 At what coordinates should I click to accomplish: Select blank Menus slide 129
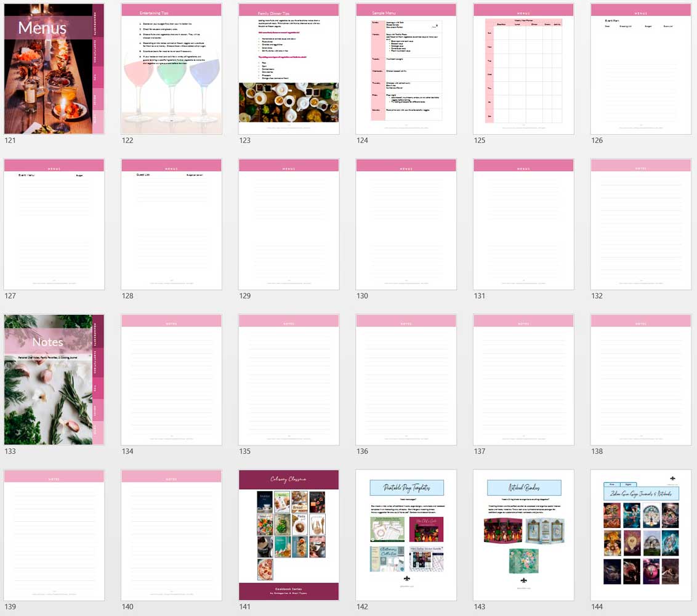(289, 224)
